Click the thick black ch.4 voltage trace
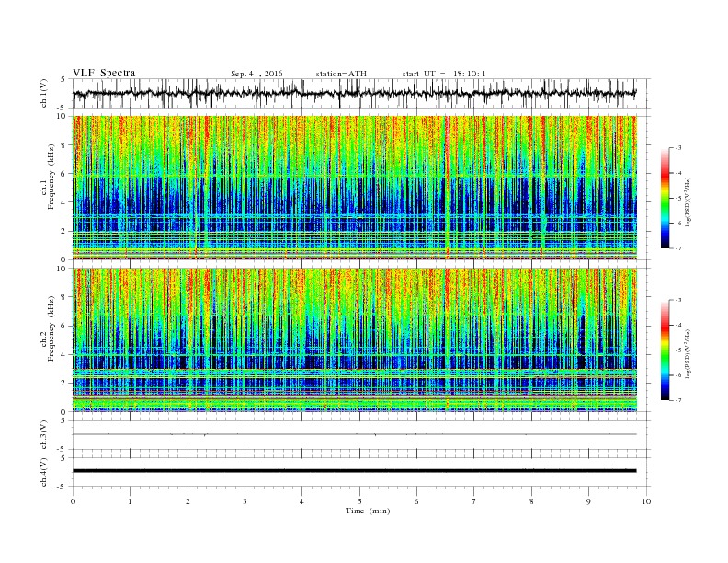The image size is (728, 563). point(354,471)
